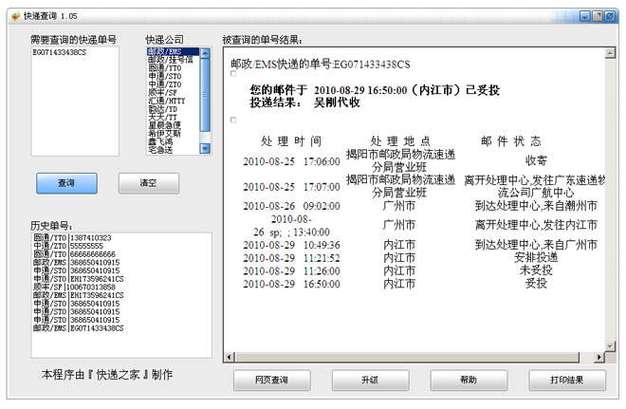Click the 升级 upgrade button

coord(369,381)
